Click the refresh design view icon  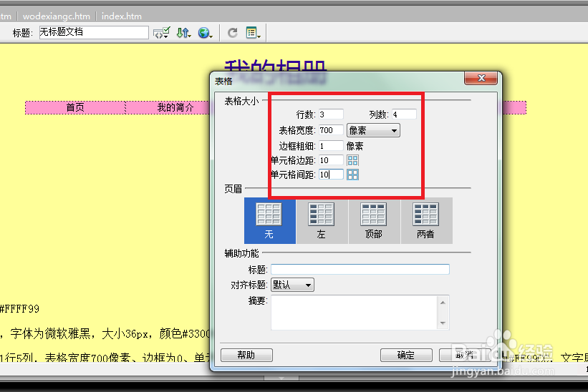tap(233, 33)
